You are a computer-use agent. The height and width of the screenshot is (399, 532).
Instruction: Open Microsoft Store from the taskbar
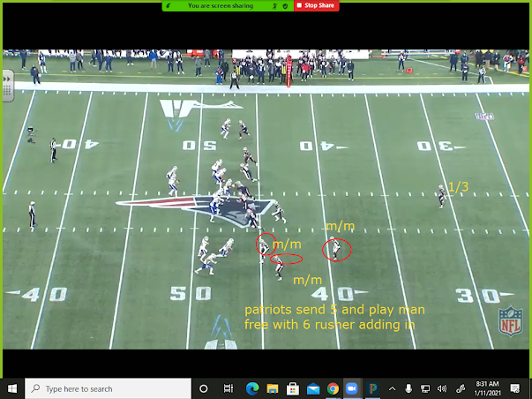coord(292,388)
